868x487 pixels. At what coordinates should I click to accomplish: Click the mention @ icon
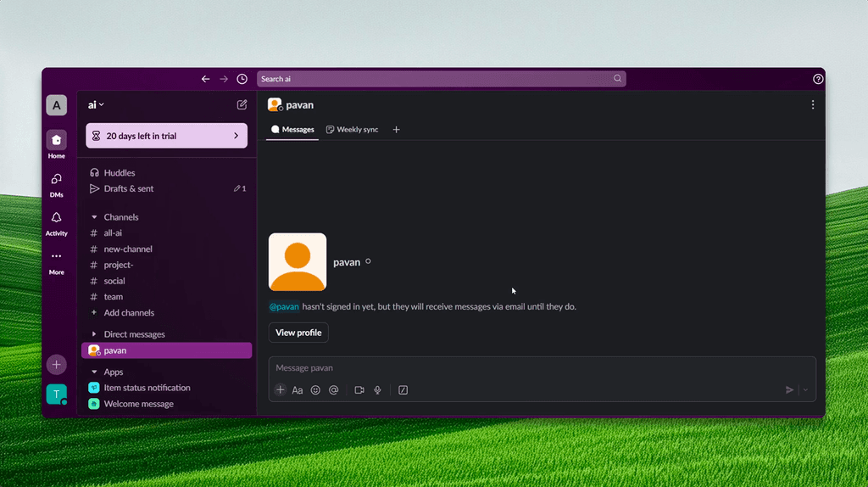[333, 390]
